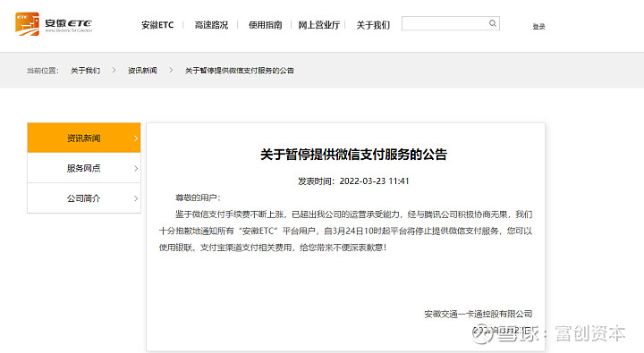Select the 服务网点 sidebar tab
644x353 pixels.
[84, 168]
